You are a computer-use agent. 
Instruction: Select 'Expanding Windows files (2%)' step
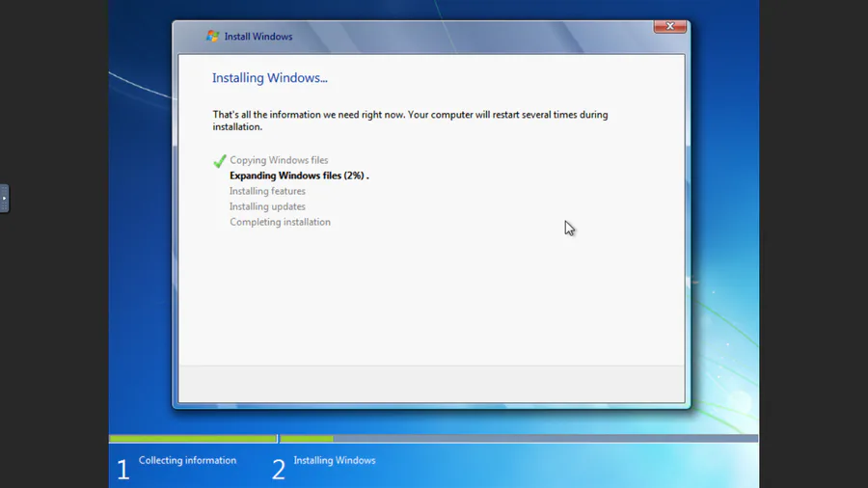pos(299,176)
